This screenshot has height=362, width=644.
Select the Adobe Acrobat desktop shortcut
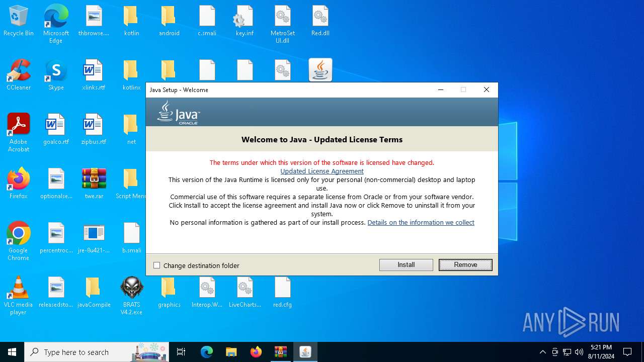19,133
